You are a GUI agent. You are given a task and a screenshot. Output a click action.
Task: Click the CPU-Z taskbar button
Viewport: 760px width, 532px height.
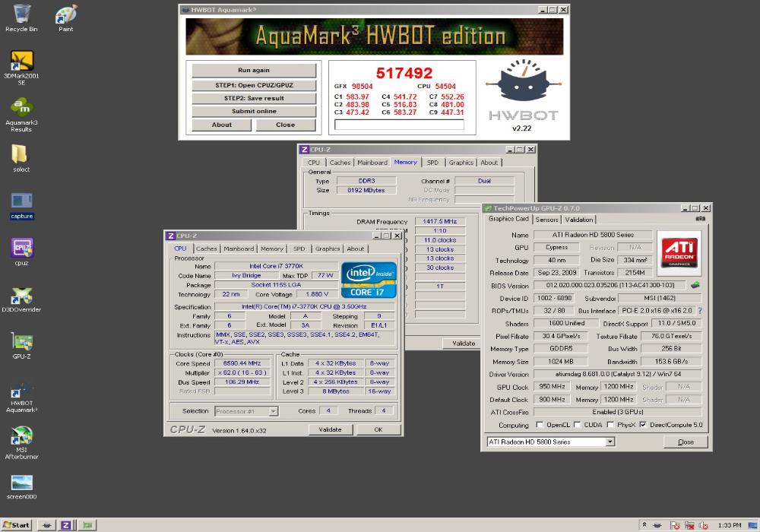(x=66, y=524)
